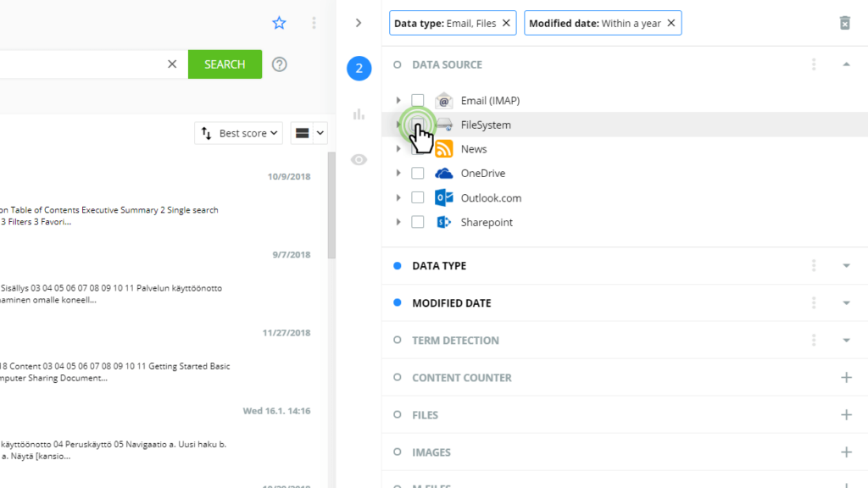Click the favorite star icon
Image resolution: width=868 pixels, height=488 pixels.
[279, 23]
